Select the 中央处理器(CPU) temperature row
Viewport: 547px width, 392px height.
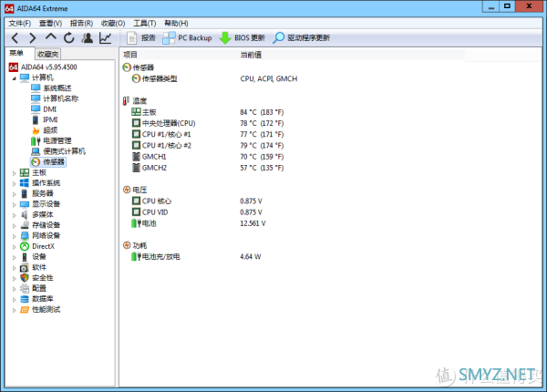point(208,123)
